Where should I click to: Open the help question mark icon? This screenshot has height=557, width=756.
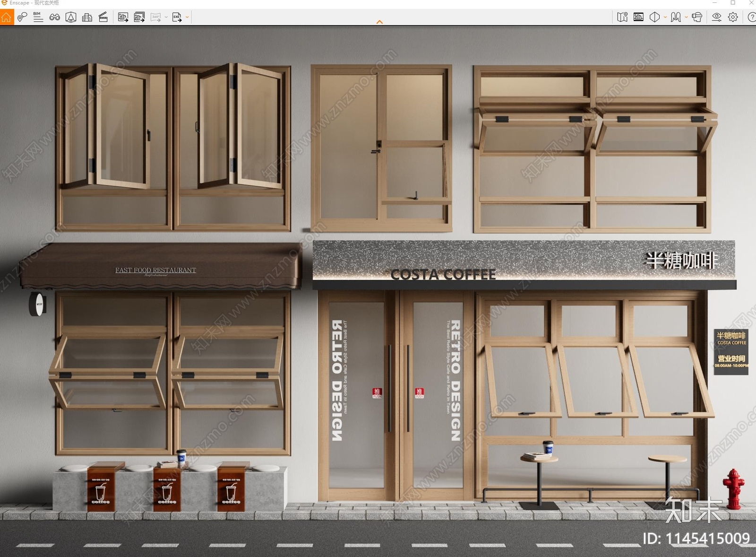tap(751, 17)
